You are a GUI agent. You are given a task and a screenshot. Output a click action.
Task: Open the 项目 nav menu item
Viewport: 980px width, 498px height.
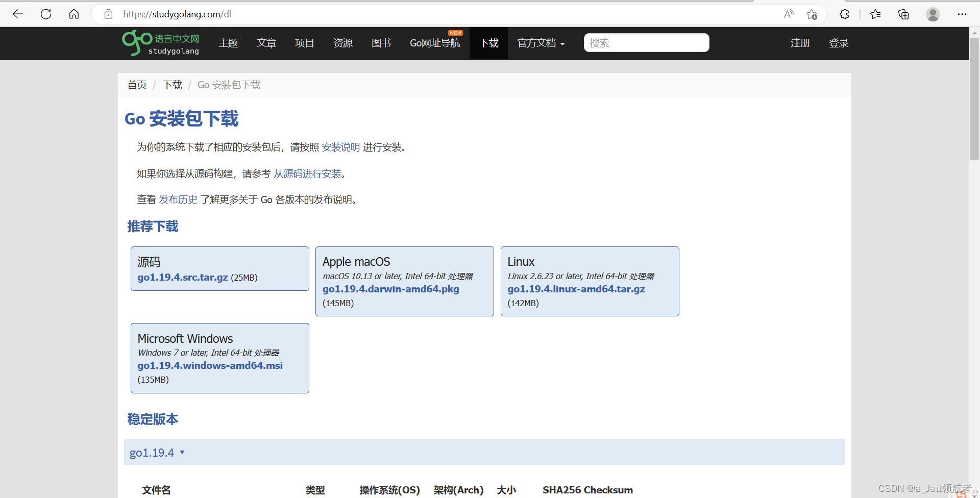pos(305,43)
